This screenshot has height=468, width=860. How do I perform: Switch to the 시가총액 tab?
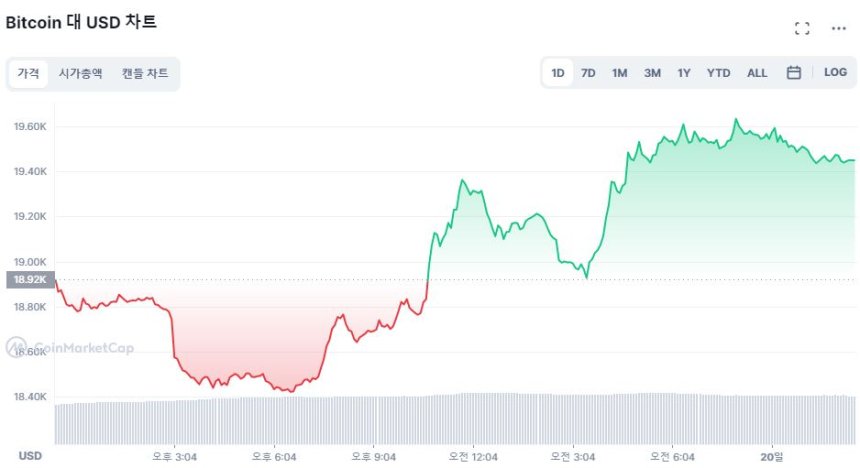(80, 73)
